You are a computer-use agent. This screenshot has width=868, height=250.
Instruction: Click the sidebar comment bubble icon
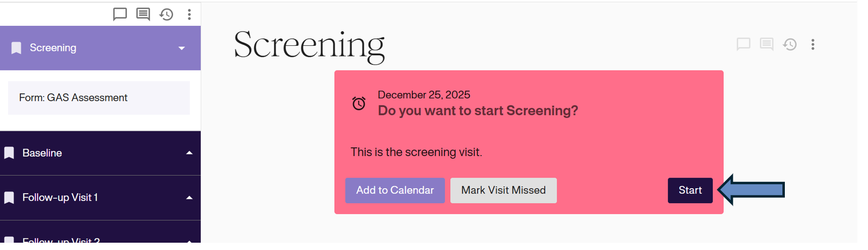[120, 14]
